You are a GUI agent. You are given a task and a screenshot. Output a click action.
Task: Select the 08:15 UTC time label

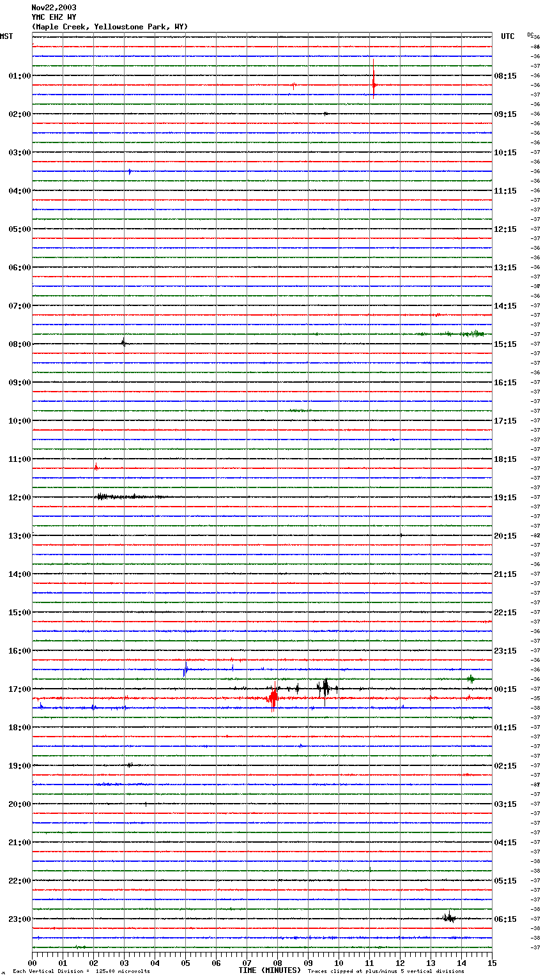[x=505, y=76]
